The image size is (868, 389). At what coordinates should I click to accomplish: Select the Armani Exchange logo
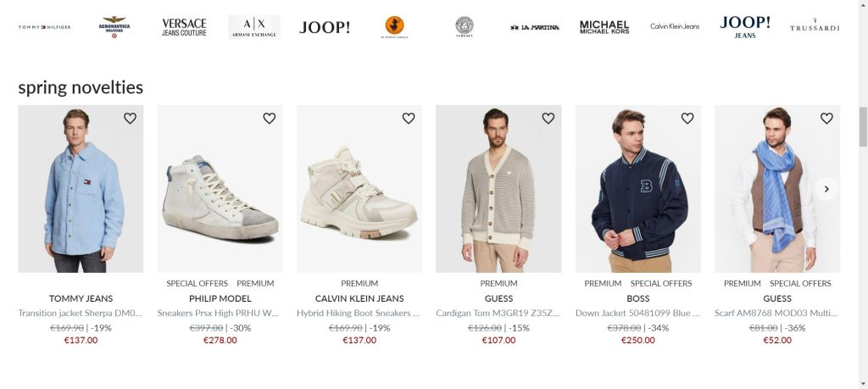tap(253, 27)
